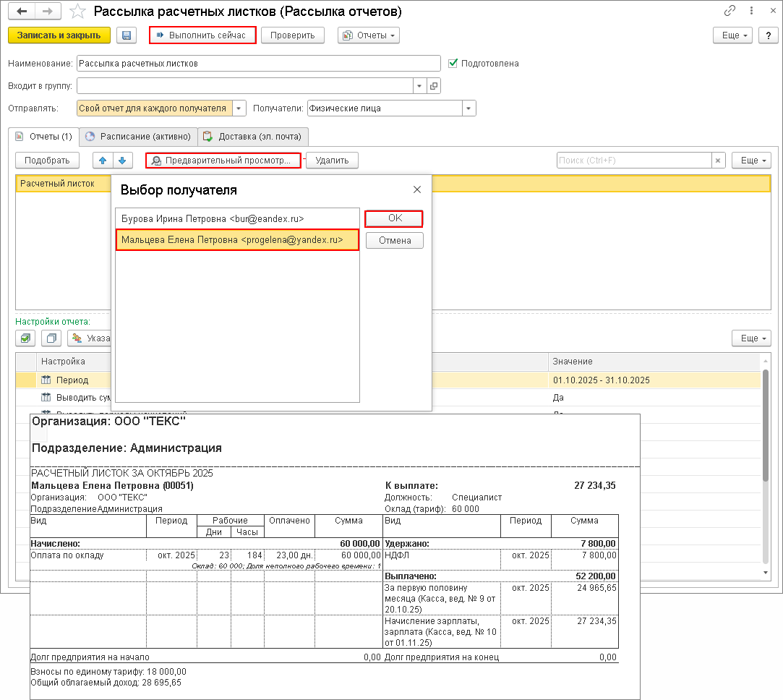Move report down with blue down arrow
Image resolution: width=783 pixels, height=700 pixels.
tap(122, 161)
